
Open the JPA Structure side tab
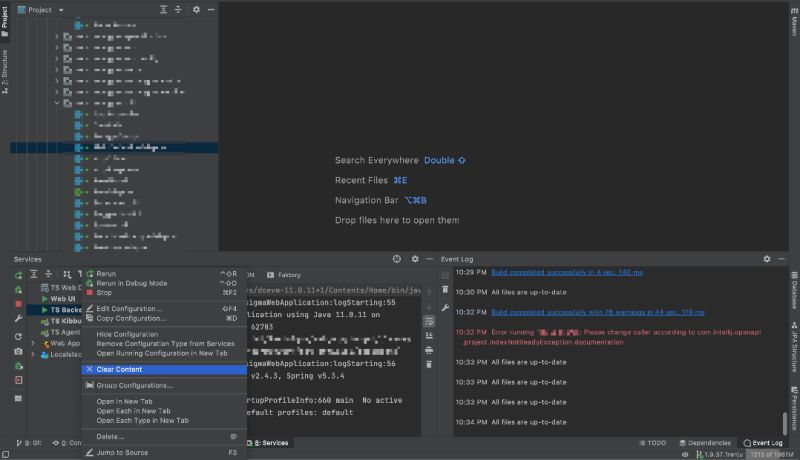794,347
